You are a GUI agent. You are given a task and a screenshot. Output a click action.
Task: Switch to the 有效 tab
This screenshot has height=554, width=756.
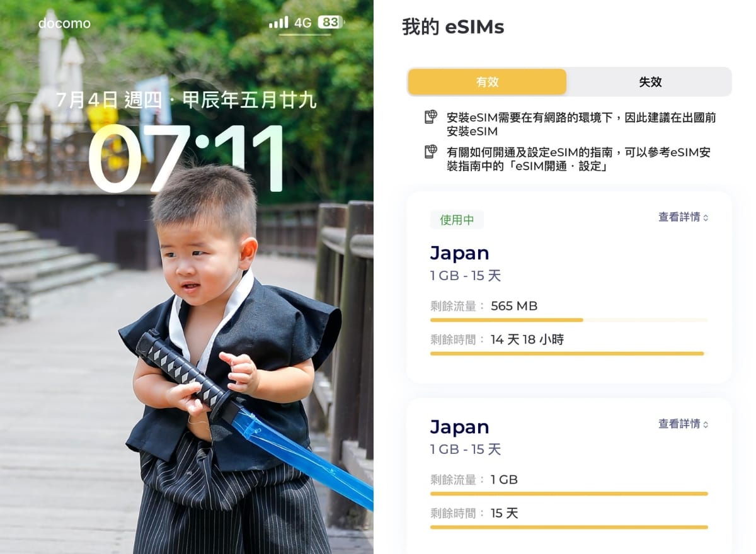tap(487, 82)
